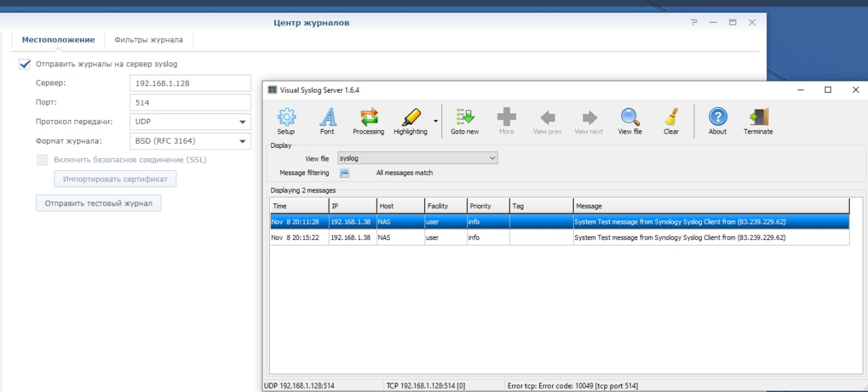The height and width of the screenshot is (392, 868).
Task: Open the log format BSD dropdown
Action: [190, 141]
